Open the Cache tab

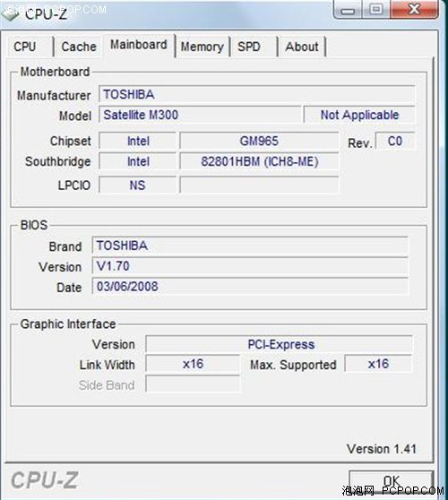(x=79, y=47)
